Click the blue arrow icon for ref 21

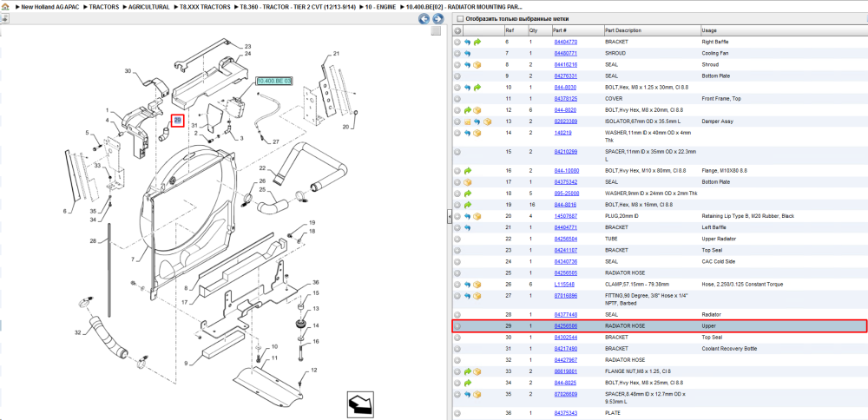coord(468,227)
